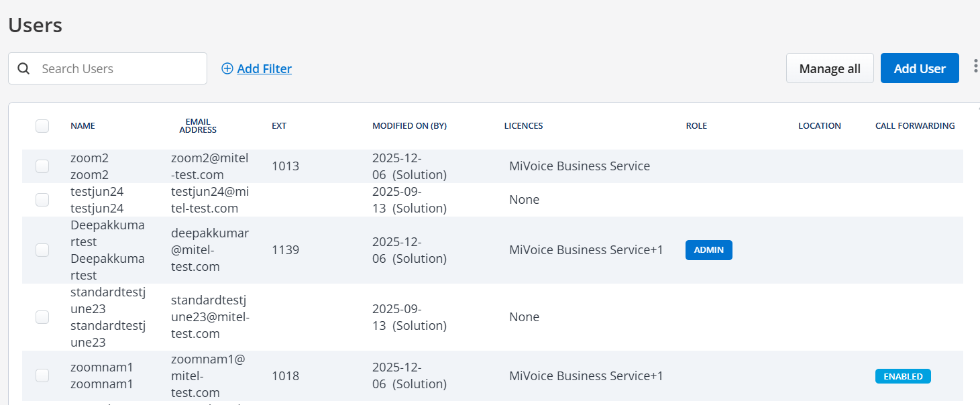Check the testjun24 row checkbox
Viewport: 980px width, 405px height.
click(42, 200)
